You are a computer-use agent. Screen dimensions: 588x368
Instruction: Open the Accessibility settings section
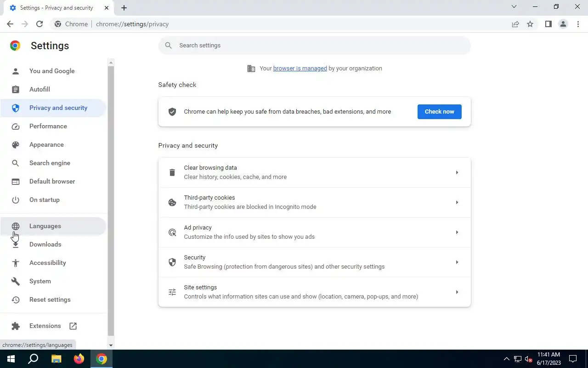53,263
